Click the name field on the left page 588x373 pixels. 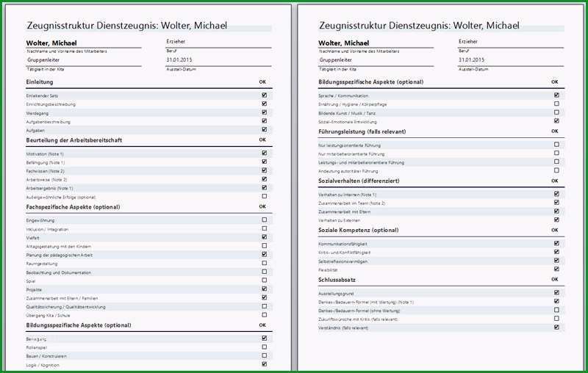click(x=84, y=43)
